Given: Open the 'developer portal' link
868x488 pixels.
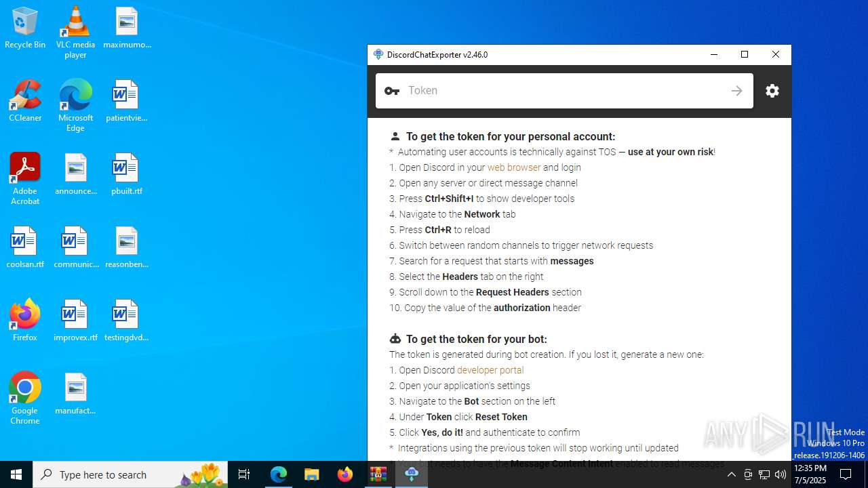Looking at the screenshot, I should click(490, 370).
